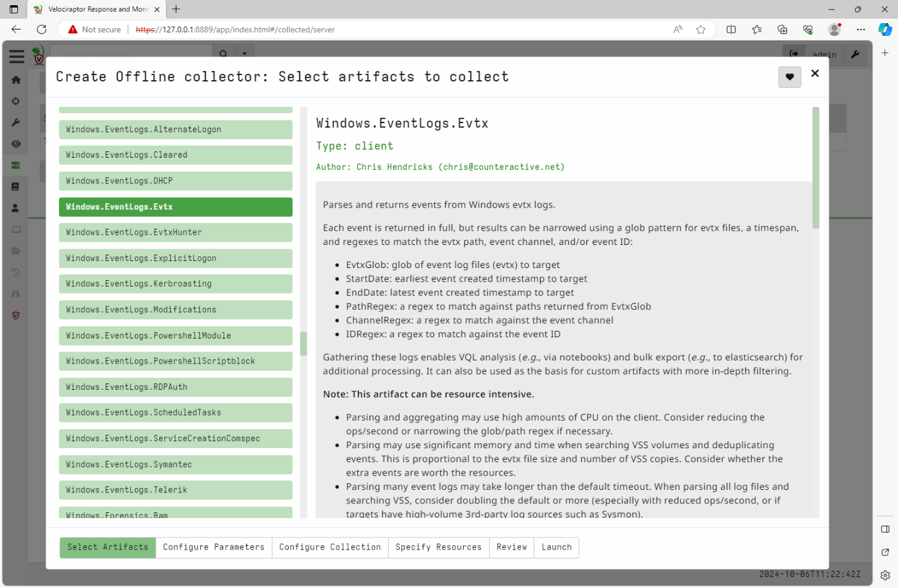
Task: Click the wrench user preferences icon
Action: coord(855,55)
